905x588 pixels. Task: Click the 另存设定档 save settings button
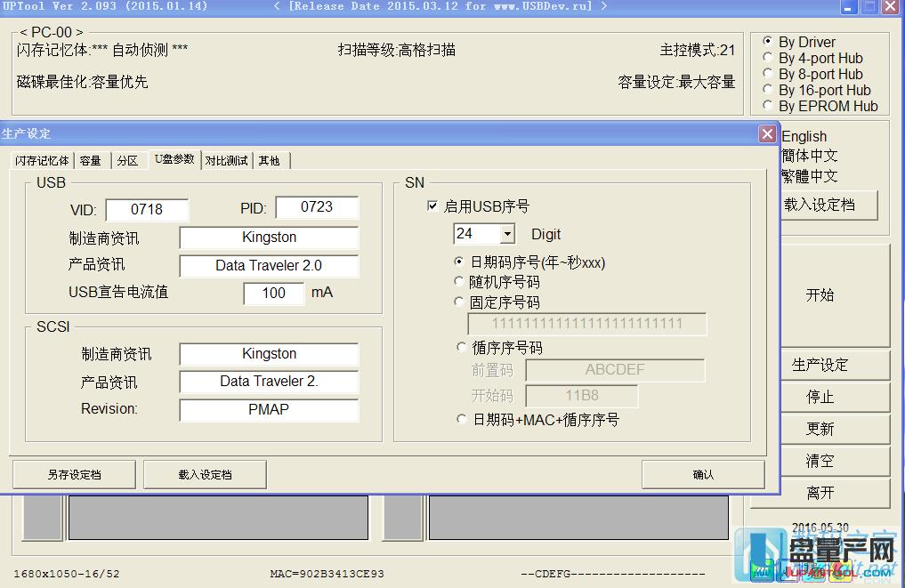(x=73, y=474)
